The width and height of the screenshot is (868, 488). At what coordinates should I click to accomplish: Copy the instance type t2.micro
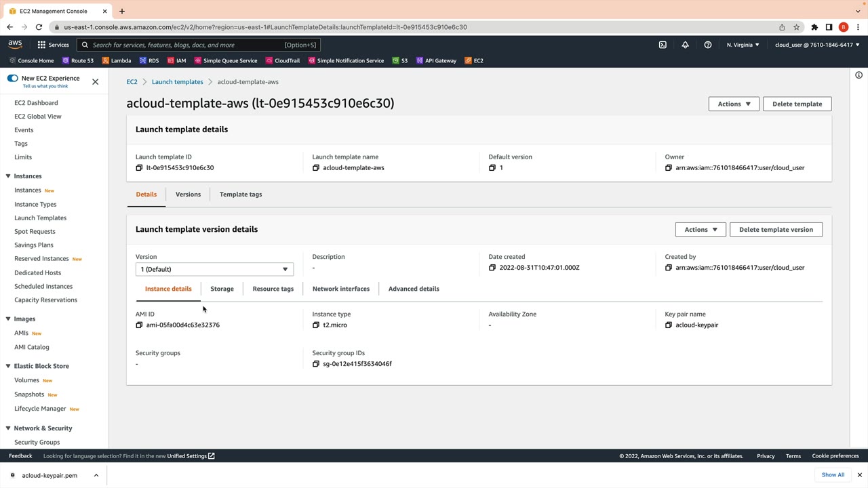316,325
